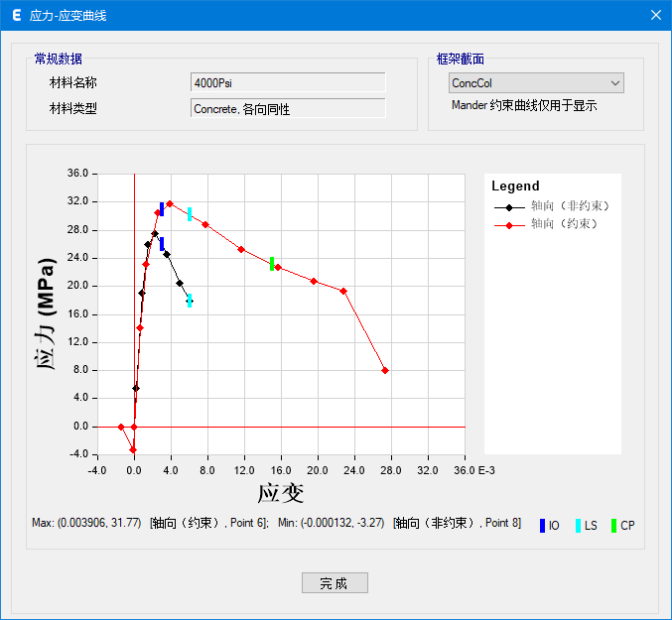This screenshot has width=672, height=620.
Task: Click the application icon in the title bar
Action: [x=16, y=15]
